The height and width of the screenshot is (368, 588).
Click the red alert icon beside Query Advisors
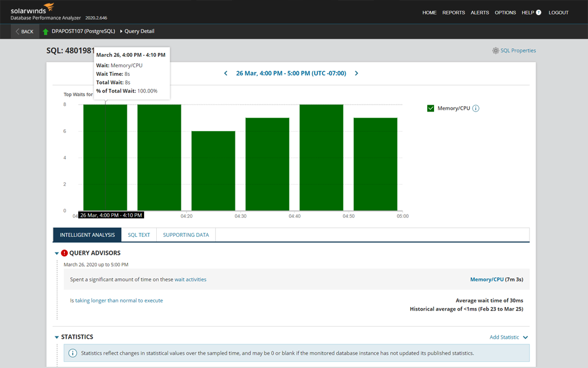tap(64, 253)
